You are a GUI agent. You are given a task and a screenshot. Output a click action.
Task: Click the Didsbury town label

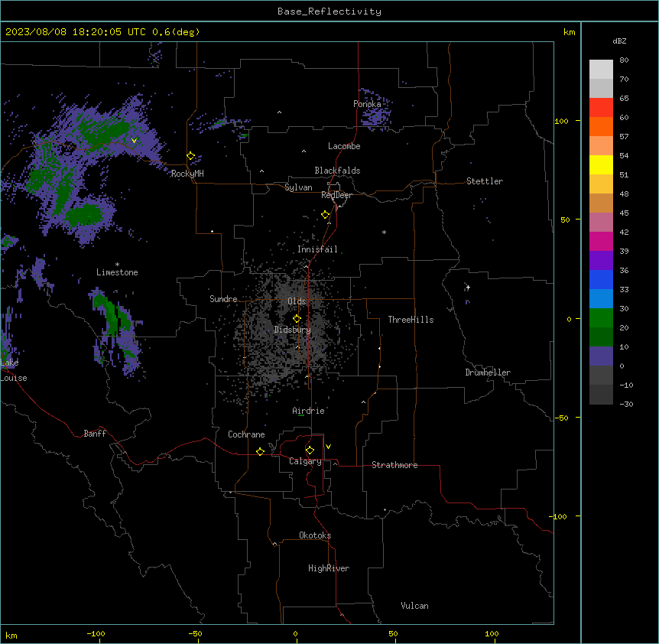[293, 330]
